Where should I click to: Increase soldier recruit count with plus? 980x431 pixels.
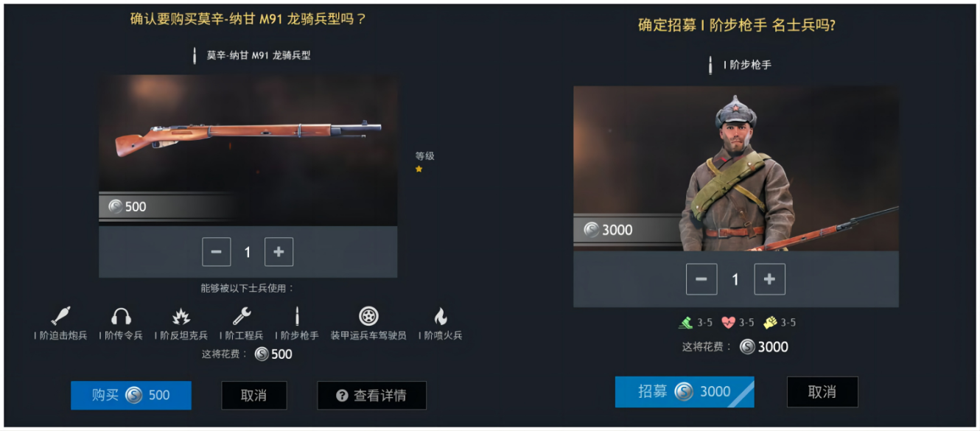[769, 279]
